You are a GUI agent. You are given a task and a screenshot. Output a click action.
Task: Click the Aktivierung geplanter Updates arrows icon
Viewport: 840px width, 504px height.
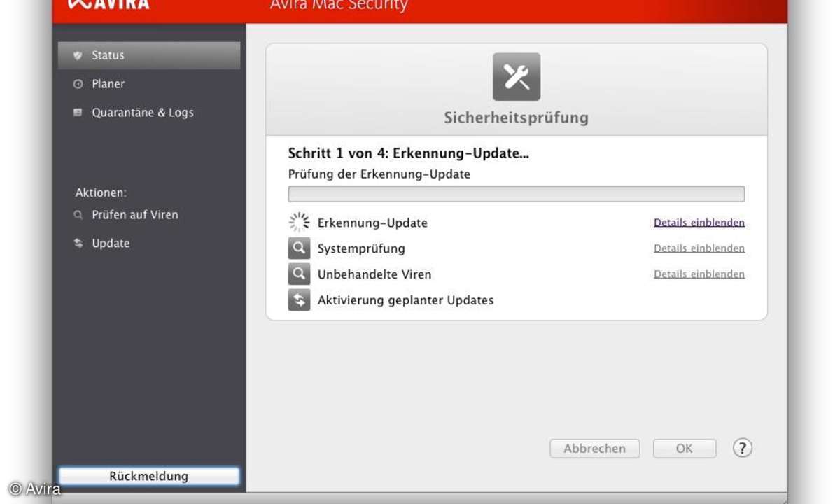click(299, 300)
